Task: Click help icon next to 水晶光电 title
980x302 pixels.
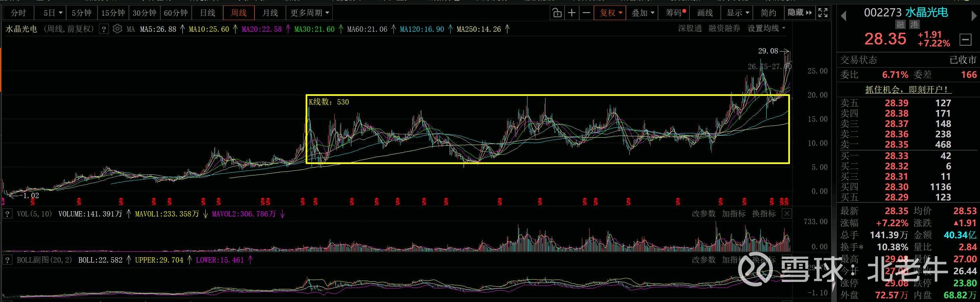Action: [104, 29]
